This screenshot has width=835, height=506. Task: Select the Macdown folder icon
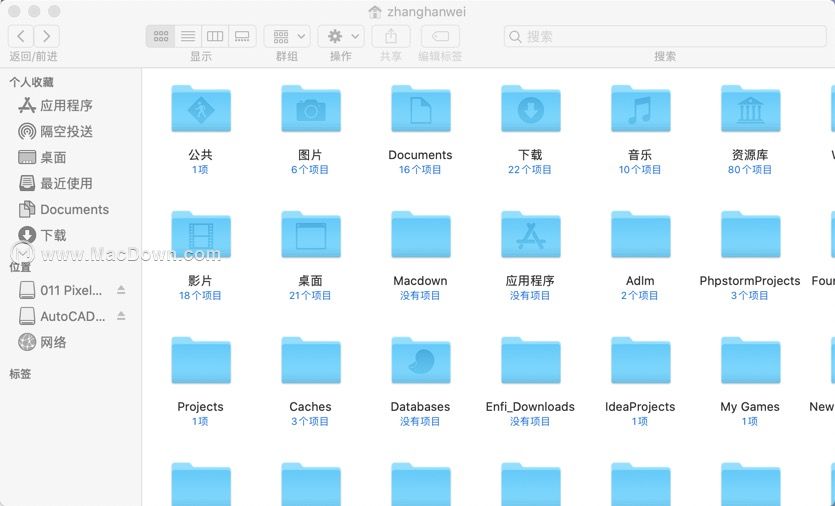click(421, 234)
